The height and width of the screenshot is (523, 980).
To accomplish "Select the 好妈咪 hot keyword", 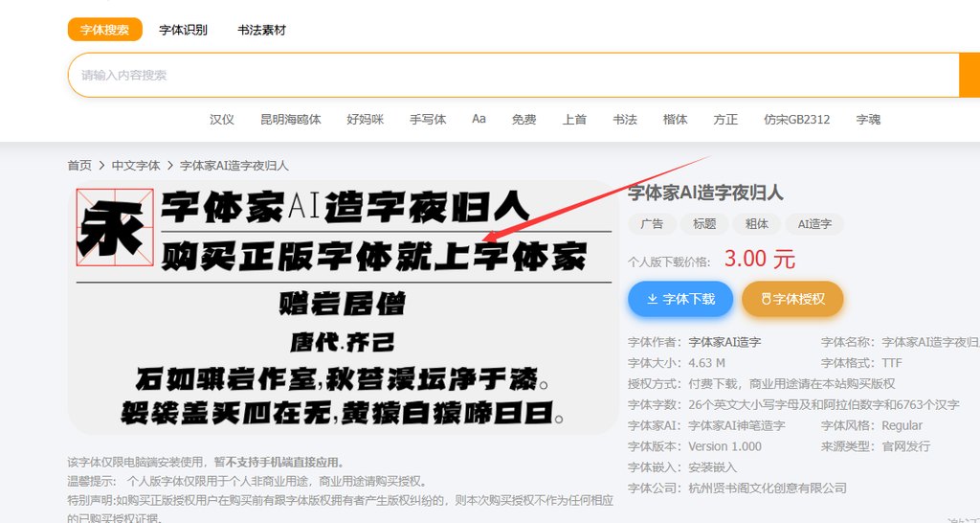I will tap(365, 120).
